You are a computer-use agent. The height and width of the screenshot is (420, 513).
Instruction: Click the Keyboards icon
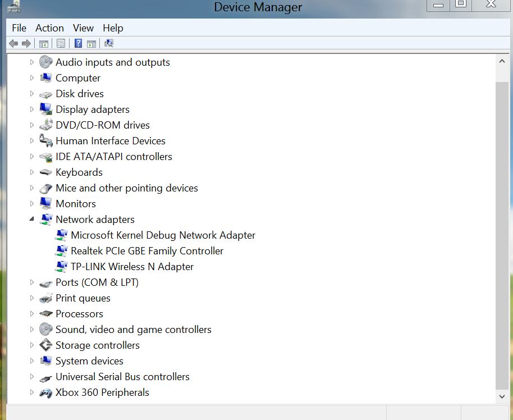[46, 172]
